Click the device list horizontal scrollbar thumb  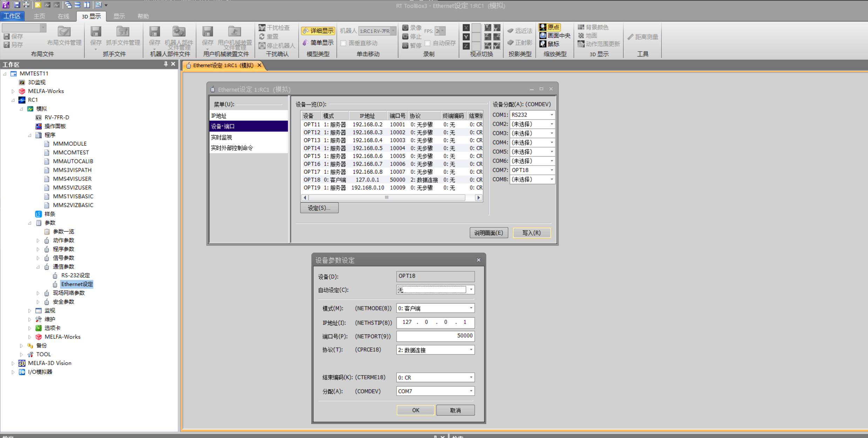(386, 198)
